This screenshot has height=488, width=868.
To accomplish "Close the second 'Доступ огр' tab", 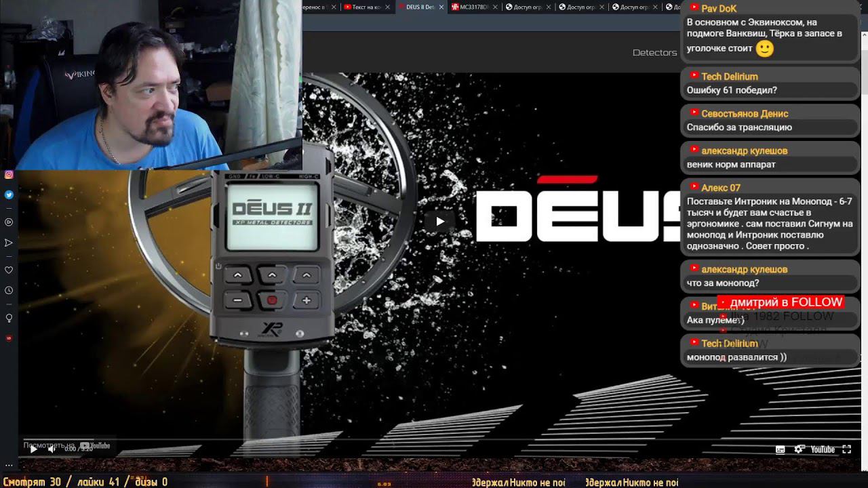I will click(601, 7).
